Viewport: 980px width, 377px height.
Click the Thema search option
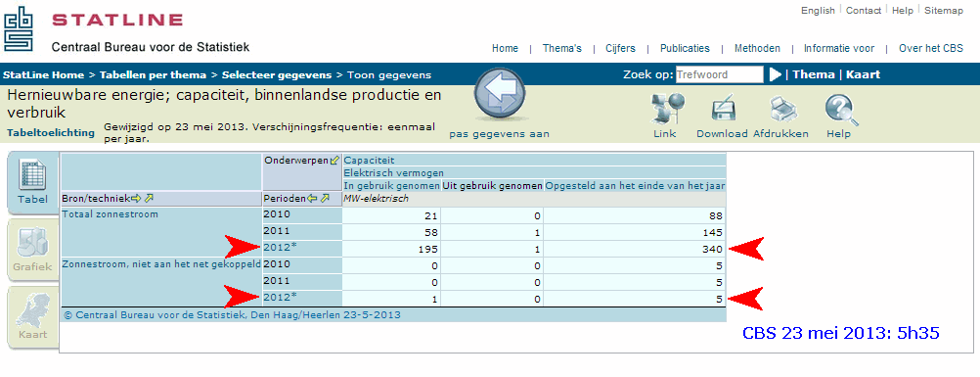pos(814,74)
